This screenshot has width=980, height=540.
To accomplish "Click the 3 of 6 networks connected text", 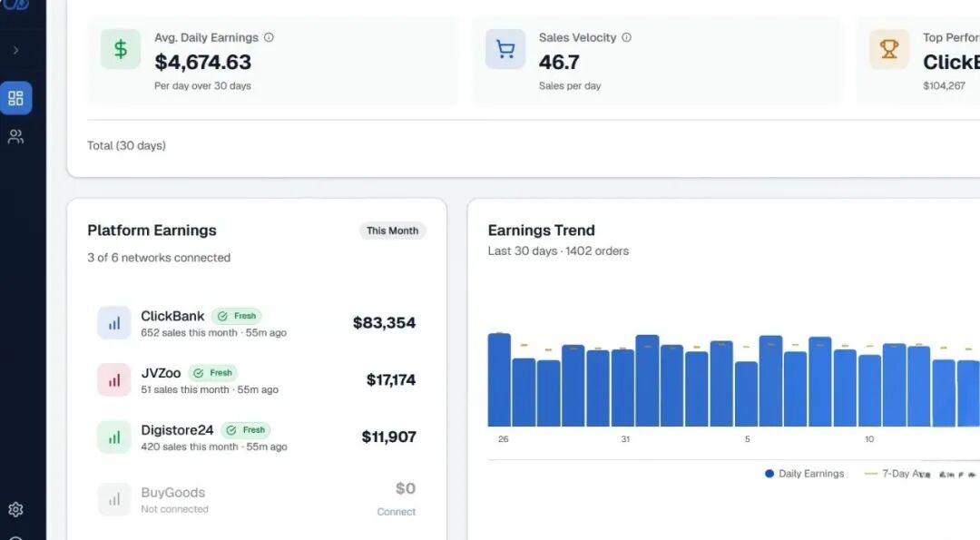I will [159, 258].
